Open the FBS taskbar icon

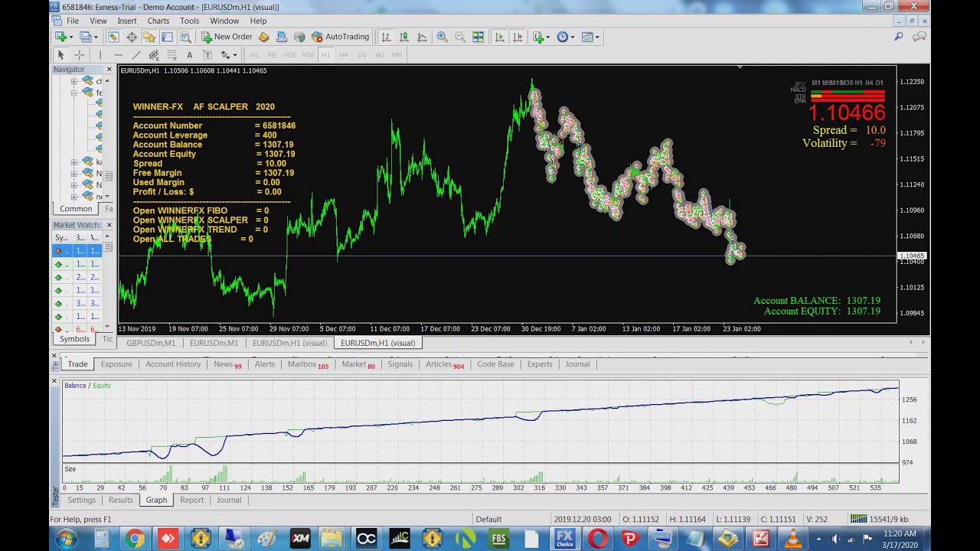point(499,539)
